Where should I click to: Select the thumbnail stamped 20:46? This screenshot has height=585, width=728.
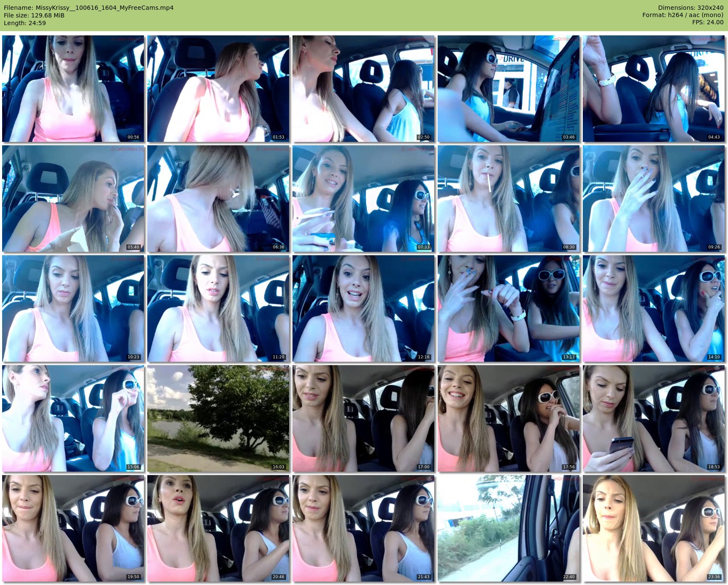point(218,528)
